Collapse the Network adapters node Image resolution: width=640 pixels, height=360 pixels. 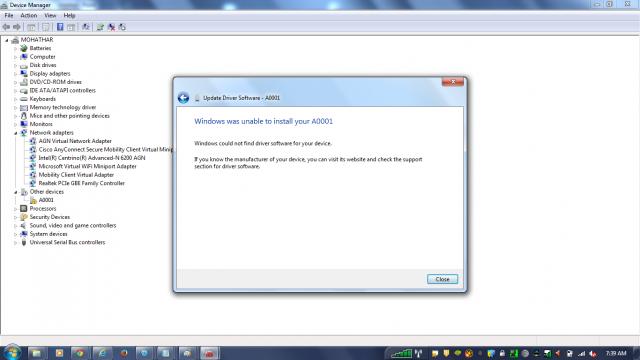pos(16,133)
